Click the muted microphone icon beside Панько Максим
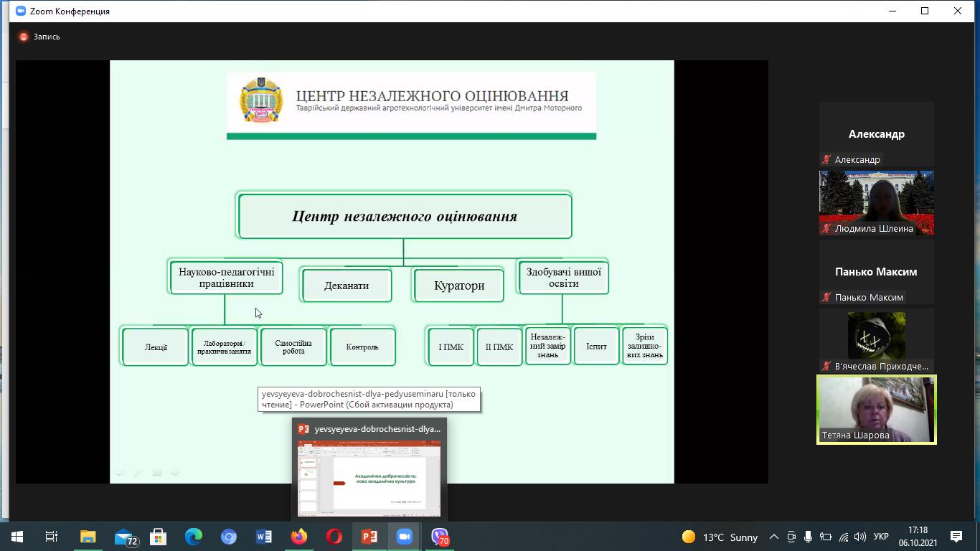980x551 pixels. coord(826,298)
